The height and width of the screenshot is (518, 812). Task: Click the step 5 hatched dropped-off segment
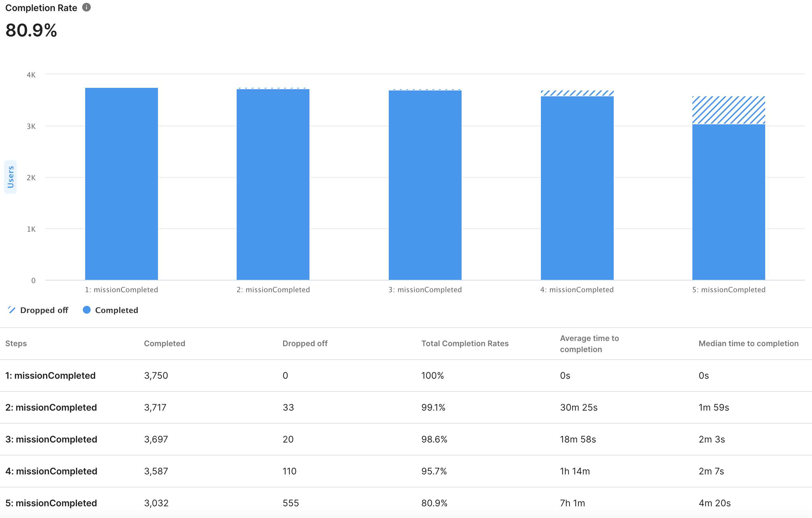(728, 110)
